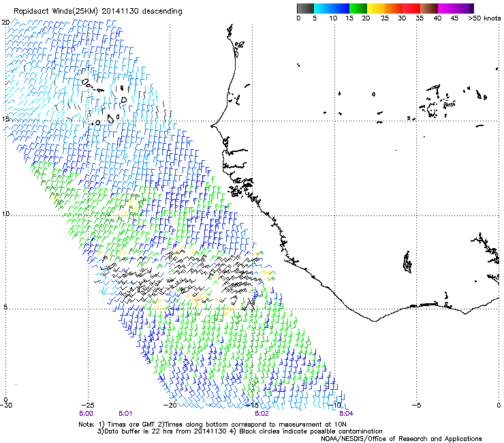Image resolution: width=504 pixels, height=443 pixels.
Task: Click the '10' latitude label on left axis
Action: pos(5,214)
